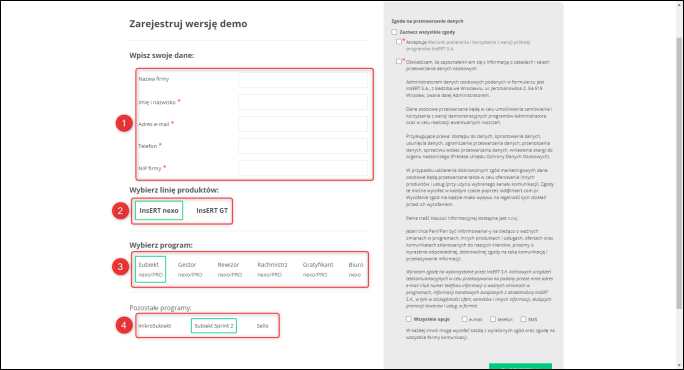Open the 'tutaj' information clause link
Image resolution: width=684 pixels, height=370 pixels.
click(513, 218)
